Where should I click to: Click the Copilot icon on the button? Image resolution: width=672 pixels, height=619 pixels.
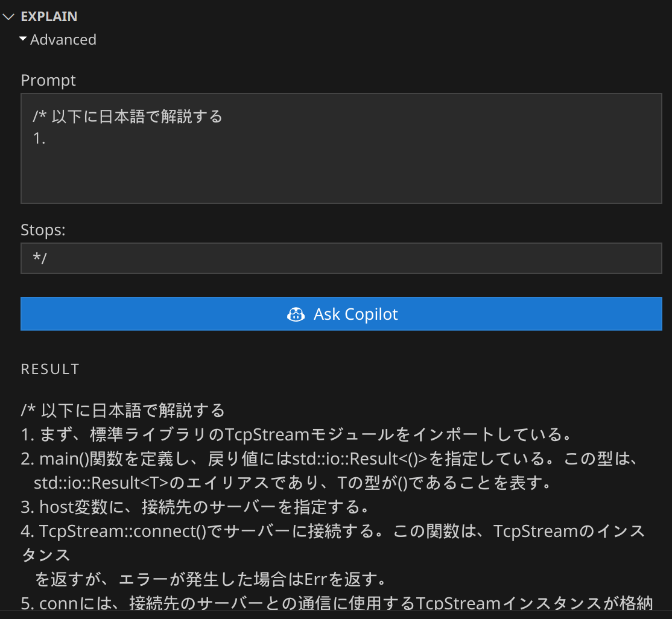296,314
